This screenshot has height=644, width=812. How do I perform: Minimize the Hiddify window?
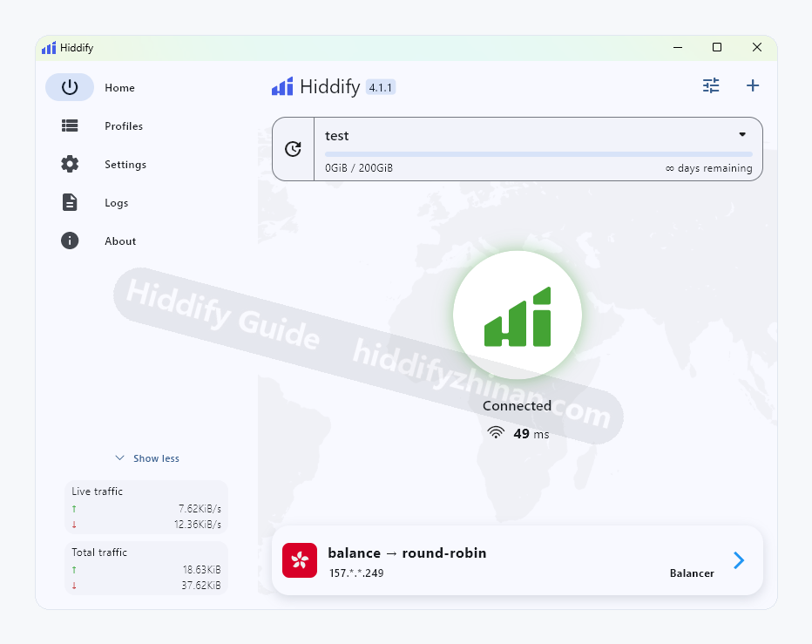point(677,47)
